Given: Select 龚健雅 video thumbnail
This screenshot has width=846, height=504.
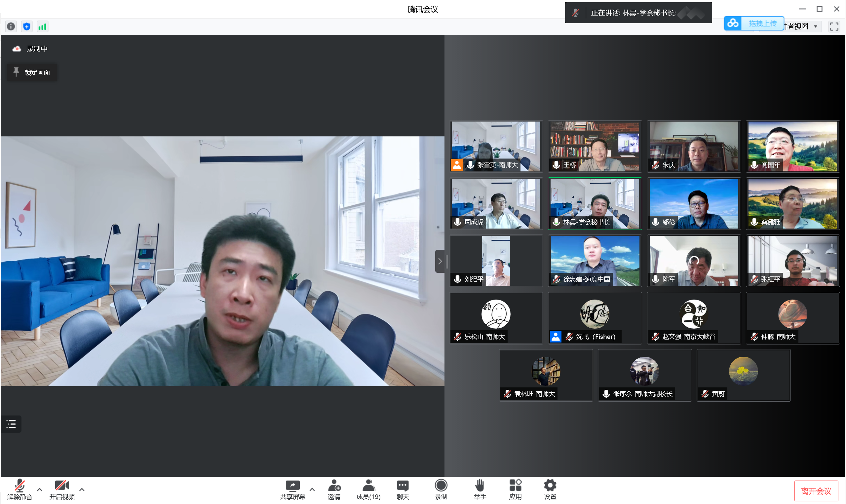Looking at the screenshot, I should tap(793, 203).
